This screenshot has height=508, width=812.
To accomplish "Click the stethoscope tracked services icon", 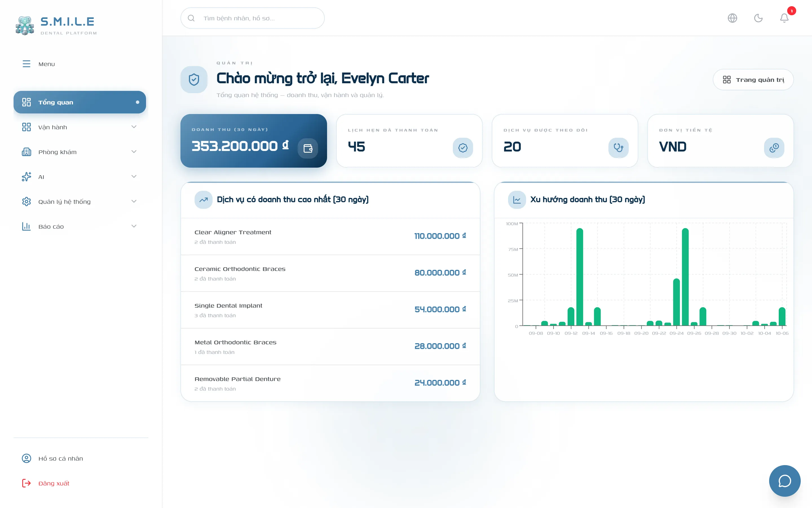I will click(x=618, y=148).
